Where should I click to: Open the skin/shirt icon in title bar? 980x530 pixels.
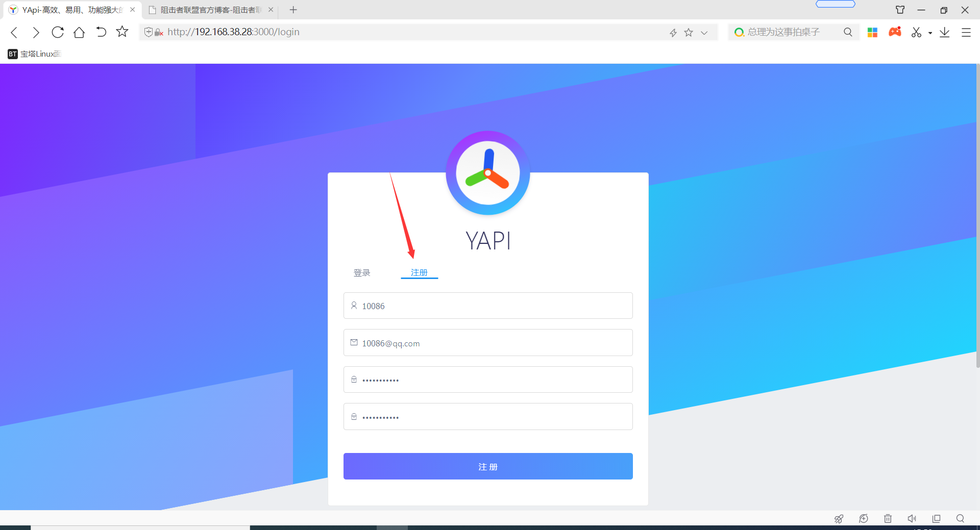(x=900, y=10)
